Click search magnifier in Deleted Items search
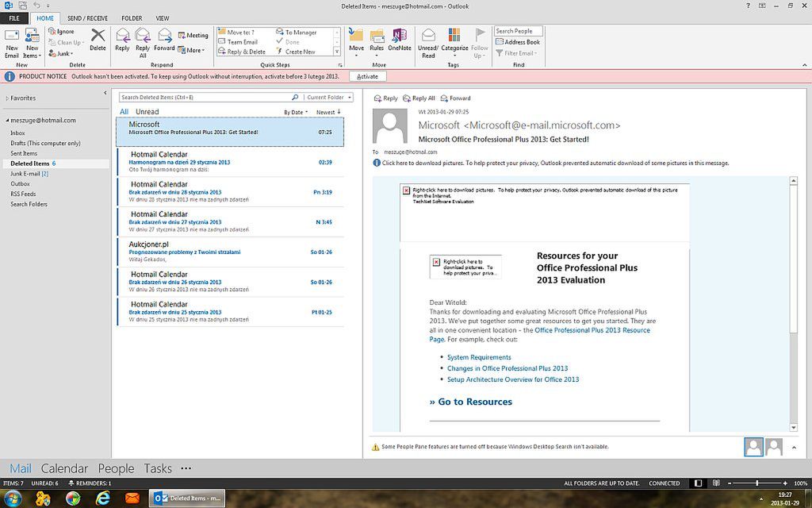This screenshot has height=508, width=812. pyautogui.click(x=295, y=97)
